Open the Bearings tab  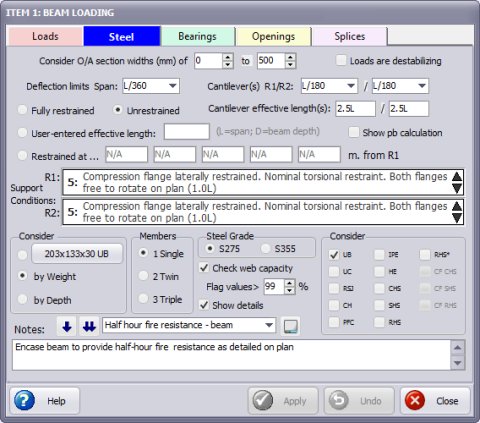click(x=197, y=36)
